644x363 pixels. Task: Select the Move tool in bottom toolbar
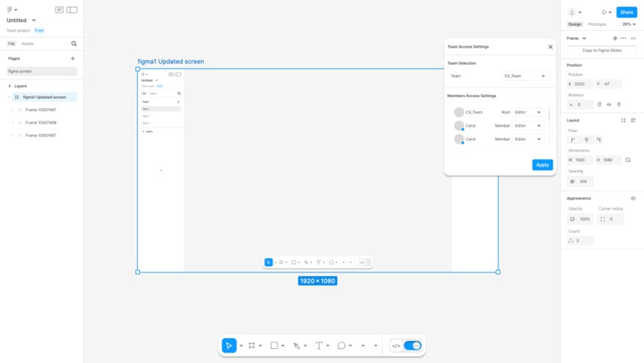[229, 346]
